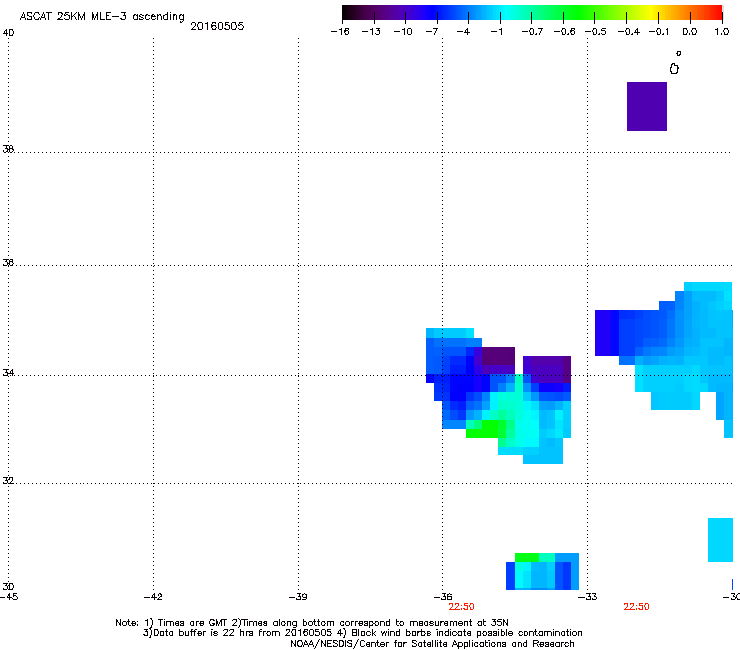The image size is (740, 650).
Task: Click the island outline at the upper right
Action: click(x=674, y=69)
